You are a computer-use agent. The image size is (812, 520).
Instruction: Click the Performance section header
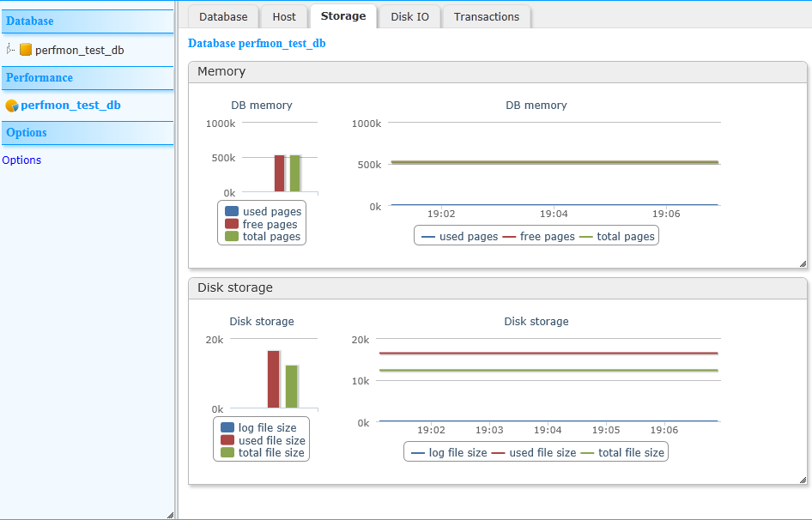[88, 78]
